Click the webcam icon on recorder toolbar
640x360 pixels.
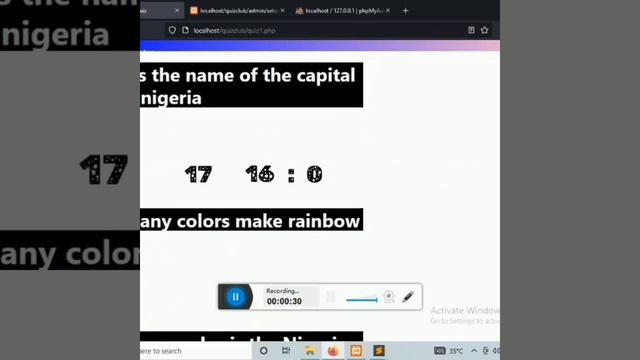(389, 297)
